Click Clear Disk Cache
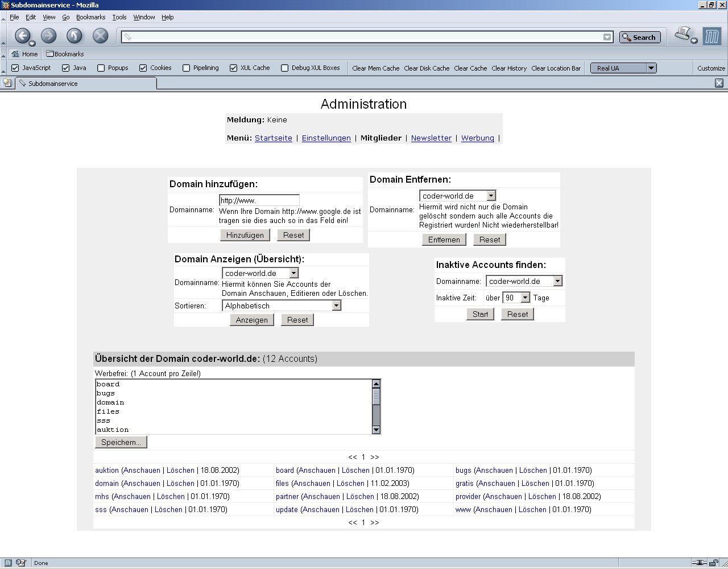 pyautogui.click(x=427, y=68)
